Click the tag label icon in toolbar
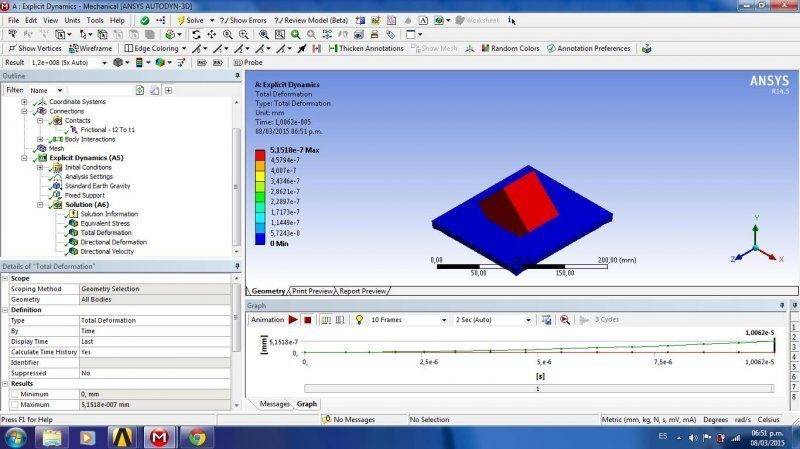The width and height of the screenshot is (800, 449). tap(390, 34)
